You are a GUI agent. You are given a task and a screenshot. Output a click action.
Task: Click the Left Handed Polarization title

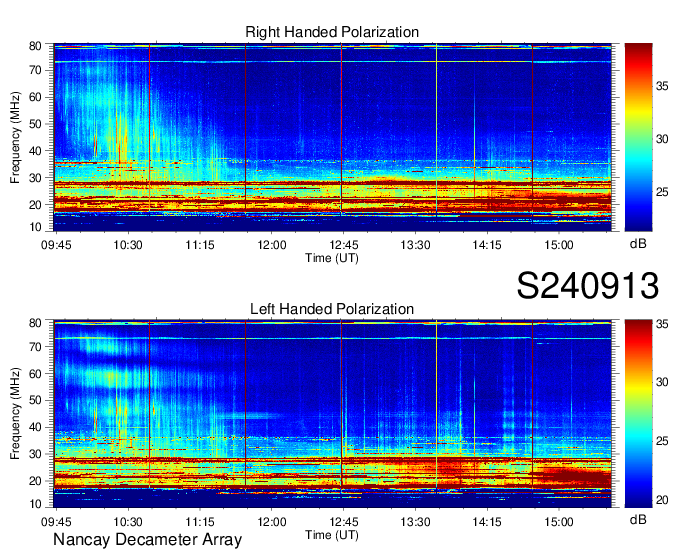point(332,309)
